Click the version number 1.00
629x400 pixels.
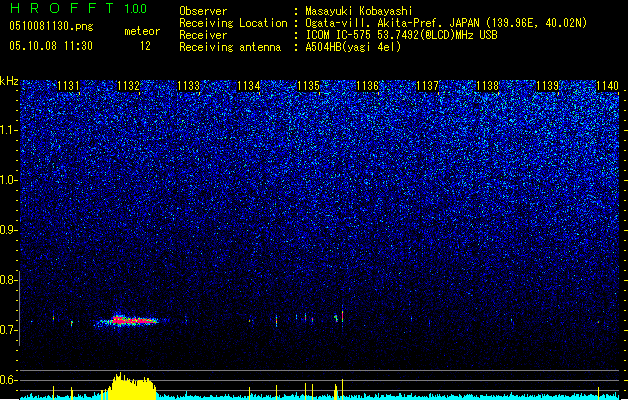click(x=136, y=9)
